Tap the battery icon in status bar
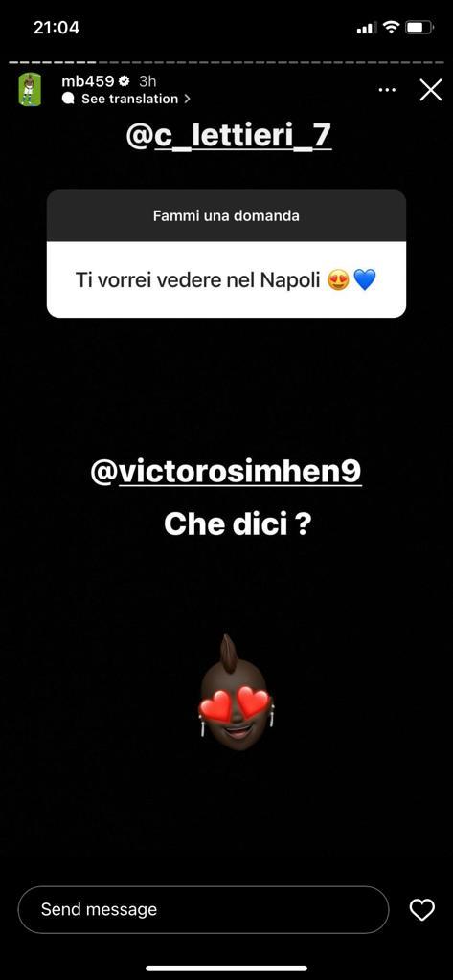Viewport: 453px width, 980px height. point(419,28)
